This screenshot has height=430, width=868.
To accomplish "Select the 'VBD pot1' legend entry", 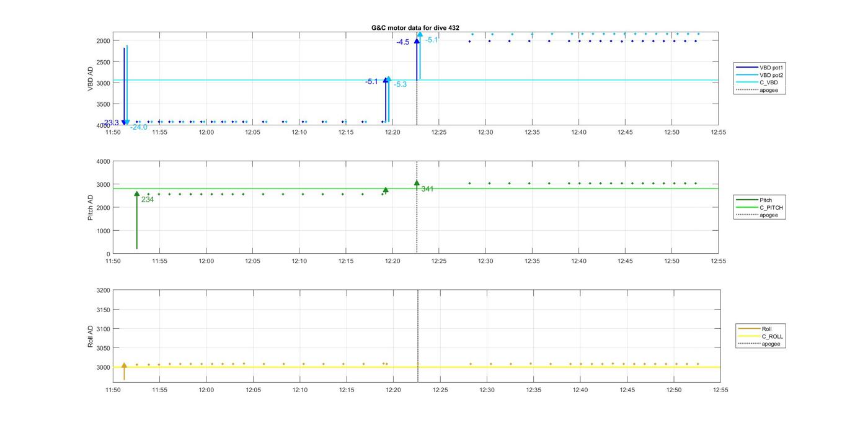I will (759, 67).
